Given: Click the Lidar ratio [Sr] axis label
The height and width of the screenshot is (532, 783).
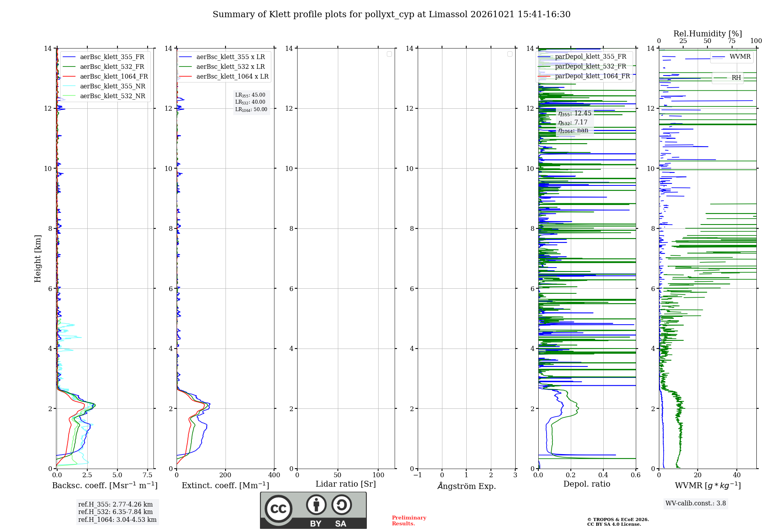Looking at the screenshot, I should tap(346, 484).
